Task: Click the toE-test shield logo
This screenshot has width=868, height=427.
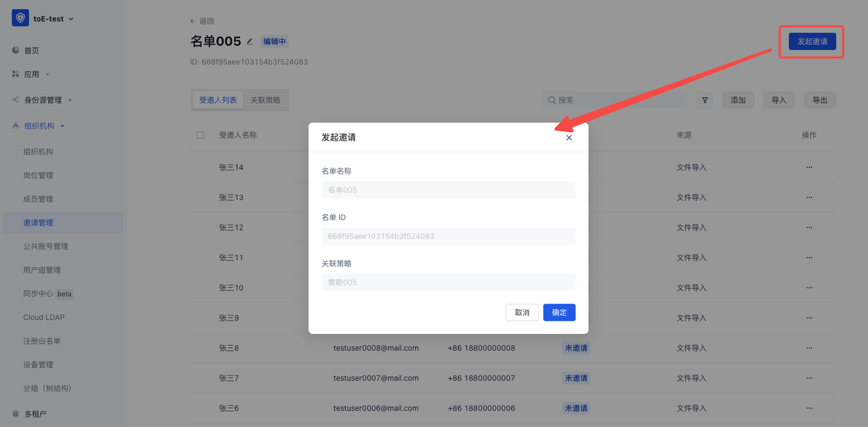Action: click(20, 18)
